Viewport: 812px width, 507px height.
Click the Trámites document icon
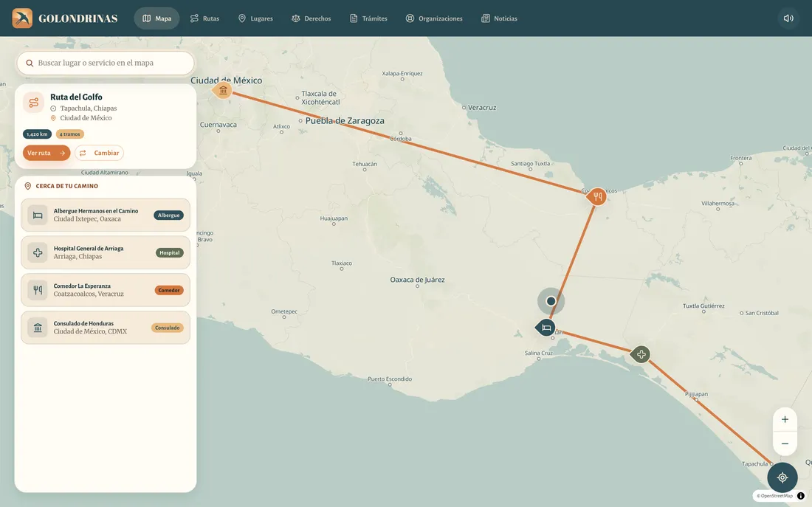354,18
